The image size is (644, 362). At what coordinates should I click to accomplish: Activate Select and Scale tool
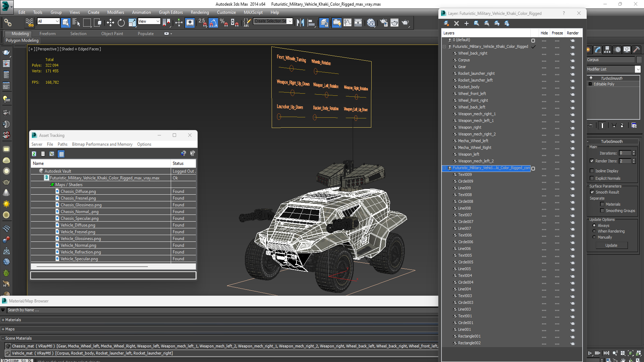[132, 22]
